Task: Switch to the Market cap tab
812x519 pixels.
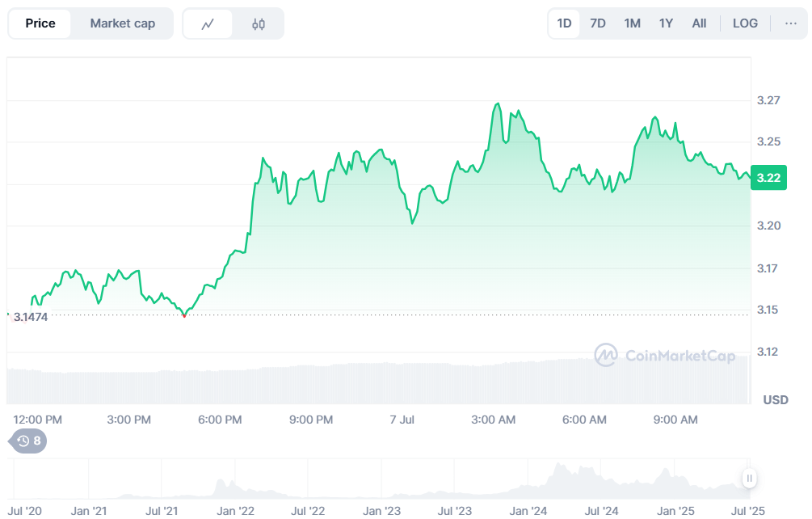Action: coord(122,23)
